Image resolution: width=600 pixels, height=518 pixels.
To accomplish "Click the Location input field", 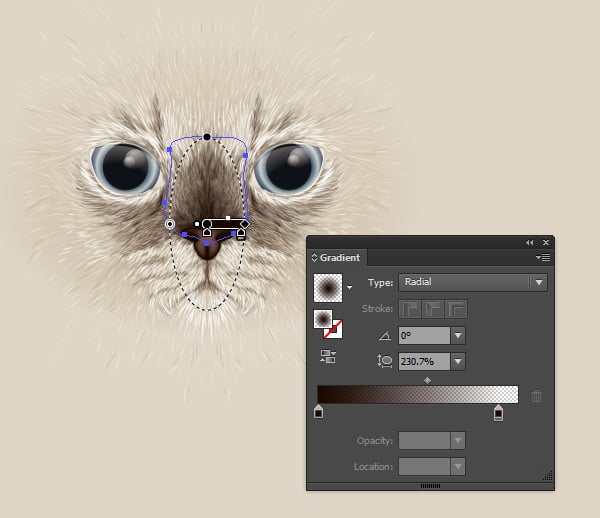I will pyautogui.click(x=424, y=467).
